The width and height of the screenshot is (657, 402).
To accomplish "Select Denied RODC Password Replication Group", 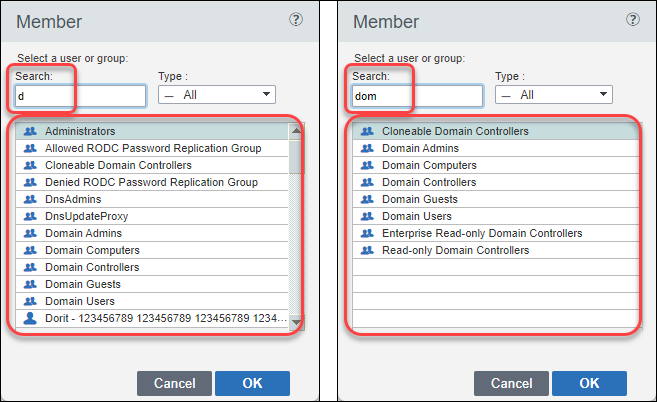I will [151, 182].
